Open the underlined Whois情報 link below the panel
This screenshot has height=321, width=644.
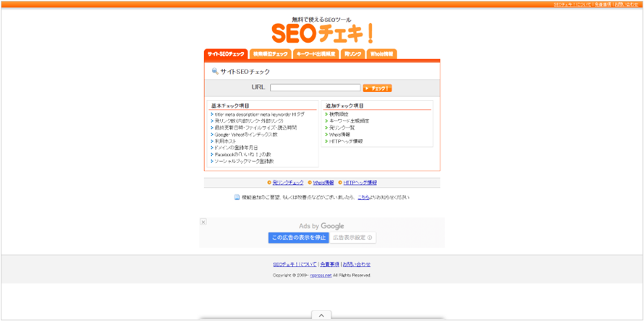(323, 183)
